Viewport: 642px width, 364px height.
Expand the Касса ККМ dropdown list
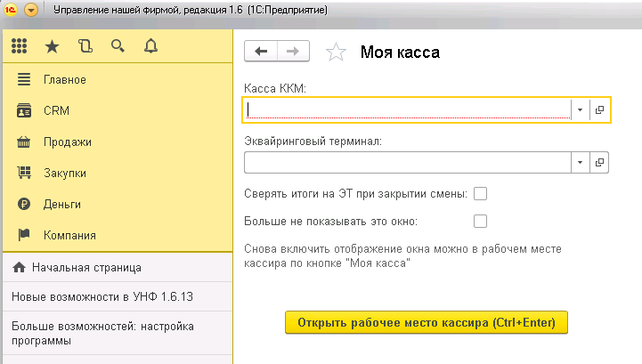581,109
